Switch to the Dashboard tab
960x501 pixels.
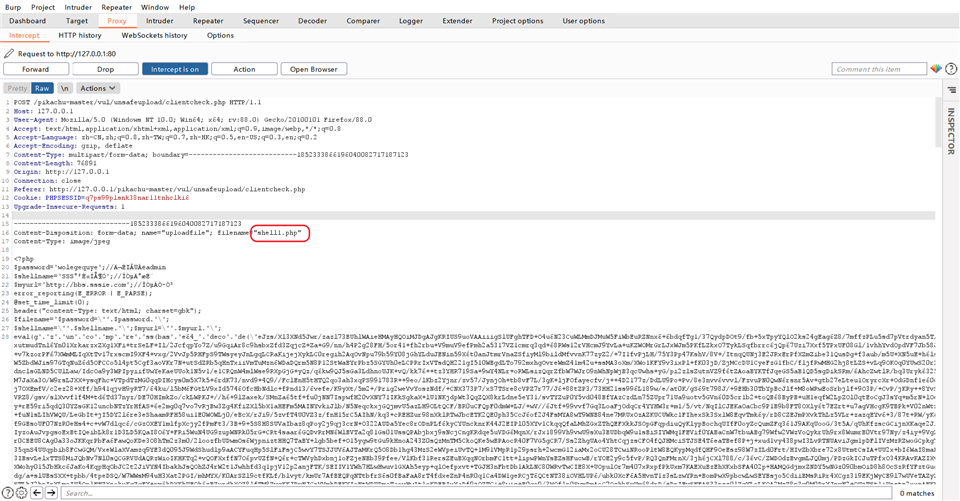28,21
